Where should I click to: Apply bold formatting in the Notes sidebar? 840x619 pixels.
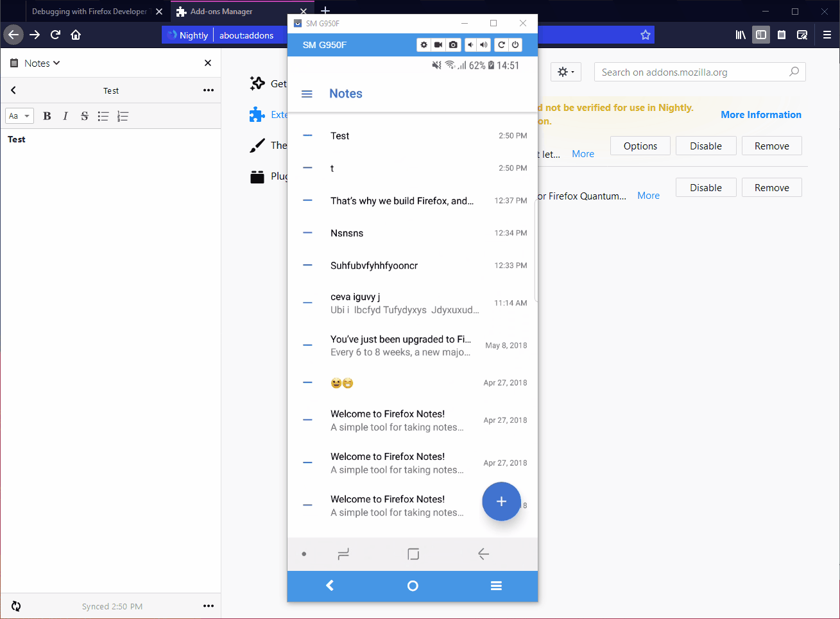tap(47, 116)
